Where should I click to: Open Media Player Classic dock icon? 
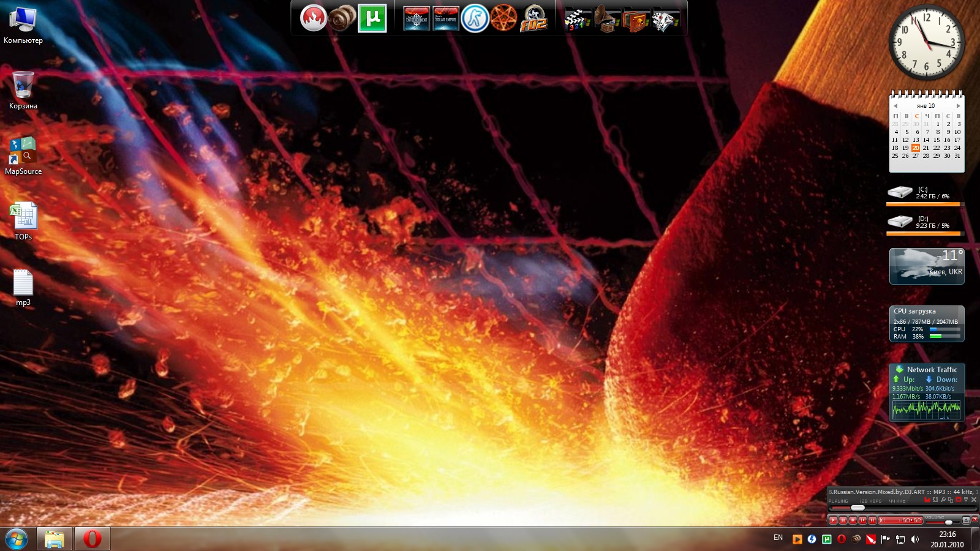(577, 20)
